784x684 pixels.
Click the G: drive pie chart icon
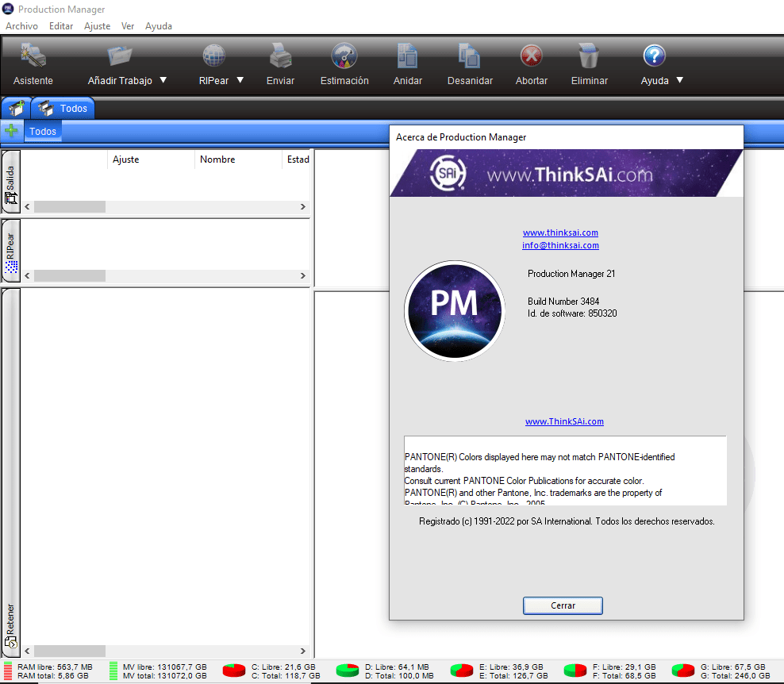pyautogui.click(x=682, y=671)
